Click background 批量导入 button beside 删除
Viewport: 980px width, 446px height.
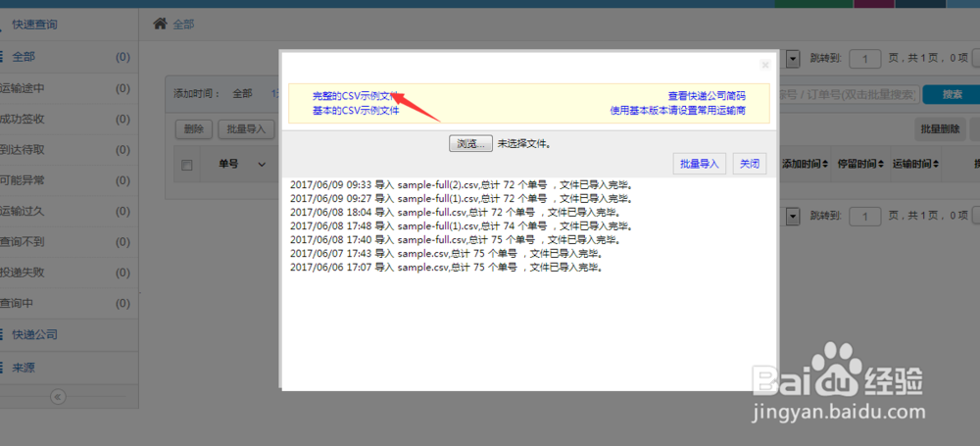click(246, 129)
